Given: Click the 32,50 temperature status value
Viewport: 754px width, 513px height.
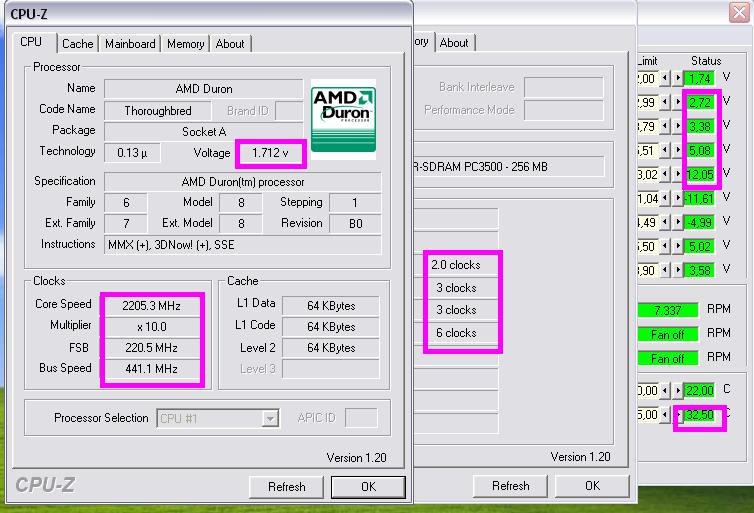Looking at the screenshot, I should (700, 414).
